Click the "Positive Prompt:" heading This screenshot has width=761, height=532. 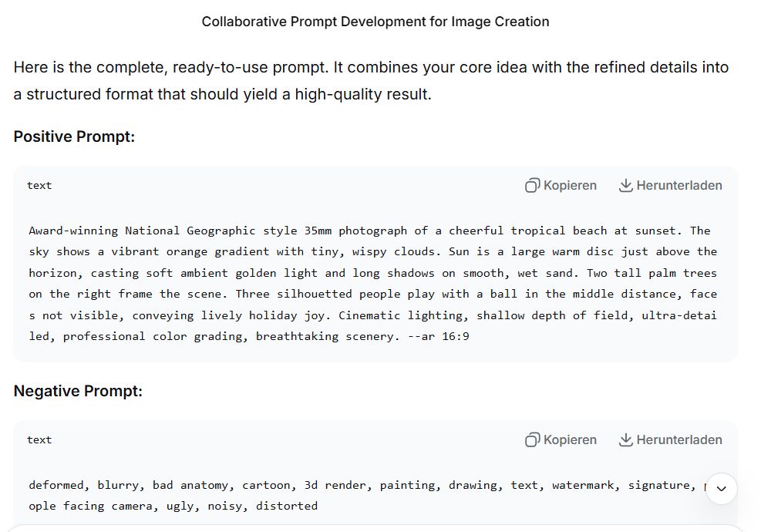[x=74, y=137]
